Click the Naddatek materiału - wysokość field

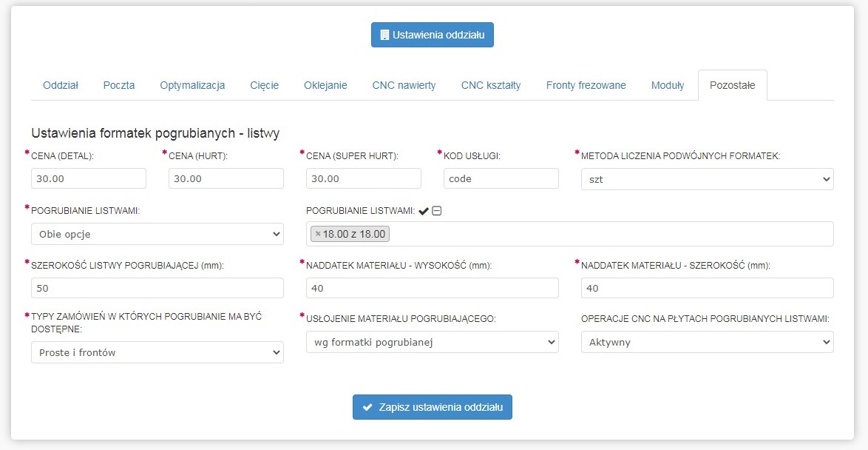click(x=432, y=288)
